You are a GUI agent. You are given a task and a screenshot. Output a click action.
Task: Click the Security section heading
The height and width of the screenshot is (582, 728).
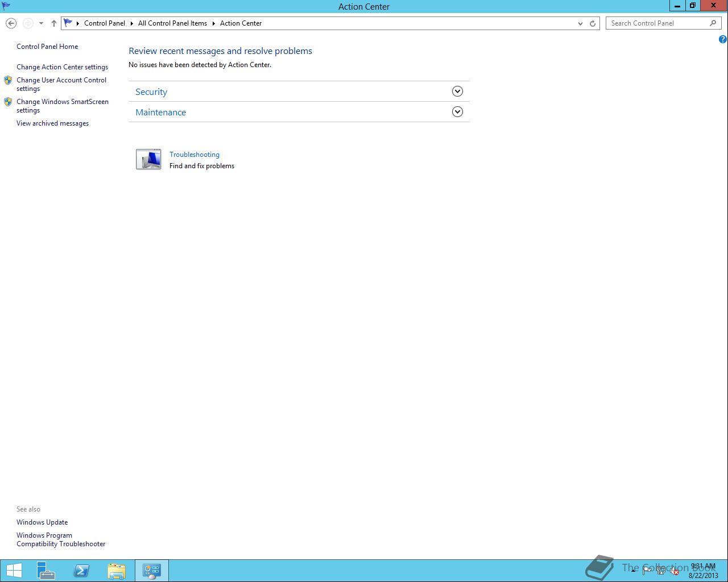pyautogui.click(x=151, y=92)
